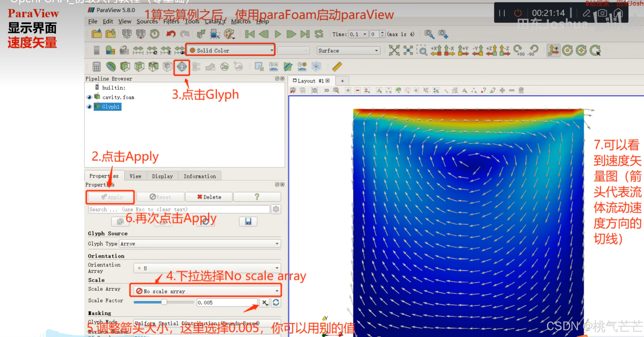Image resolution: width=644 pixels, height=337 pixels.
Task: Click the Edit color map palette icon
Action: pyautogui.click(x=229, y=34)
